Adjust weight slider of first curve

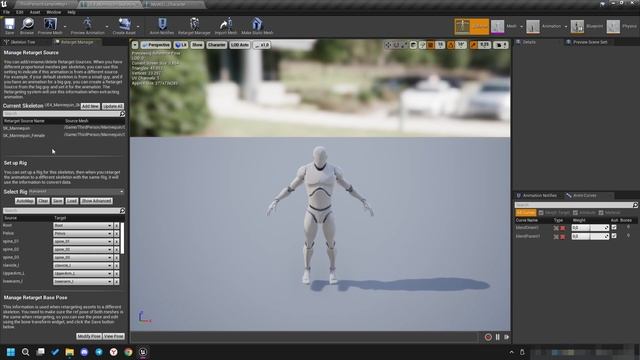pos(590,228)
